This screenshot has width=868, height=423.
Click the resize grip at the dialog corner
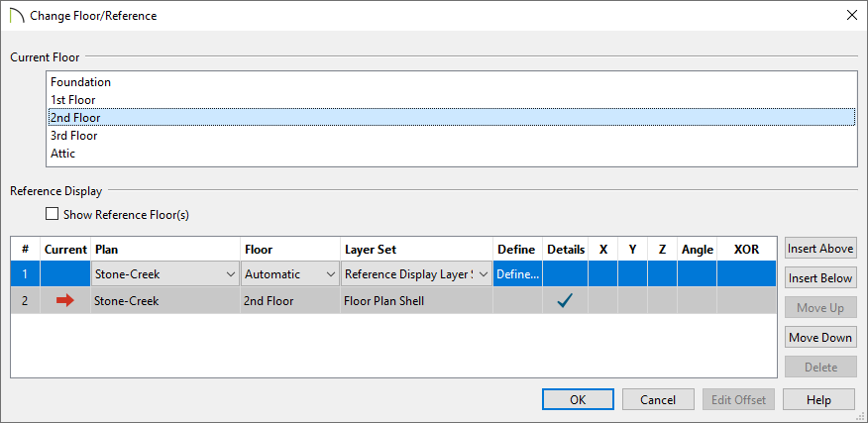coord(861,416)
